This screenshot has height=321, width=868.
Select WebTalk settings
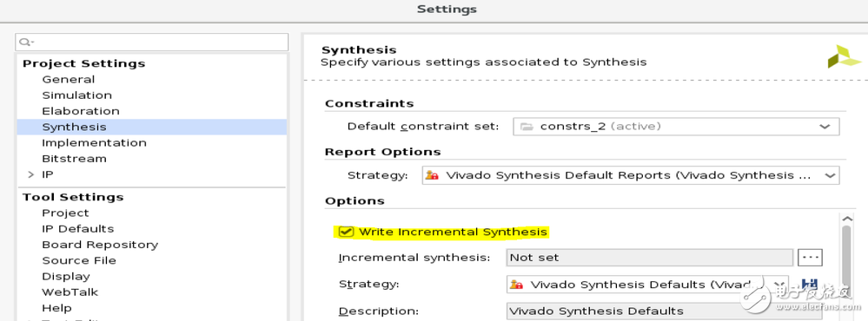coord(70,292)
